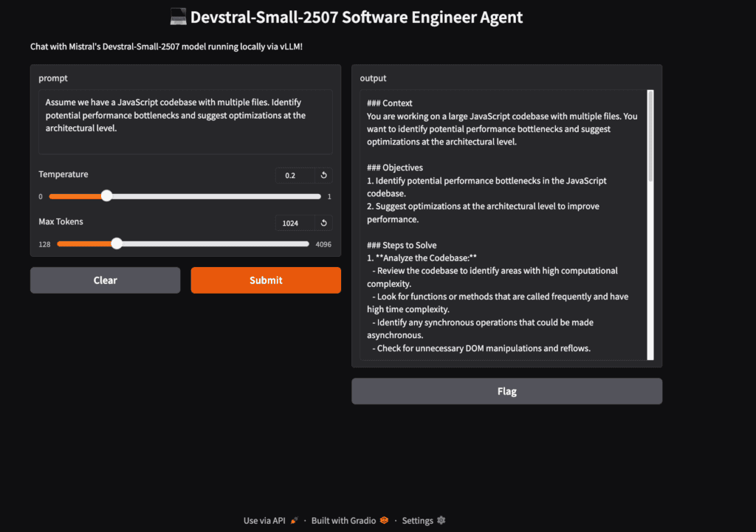Reset the Temperature value with its icon
This screenshot has height=532, width=756.
tap(324, 176)
